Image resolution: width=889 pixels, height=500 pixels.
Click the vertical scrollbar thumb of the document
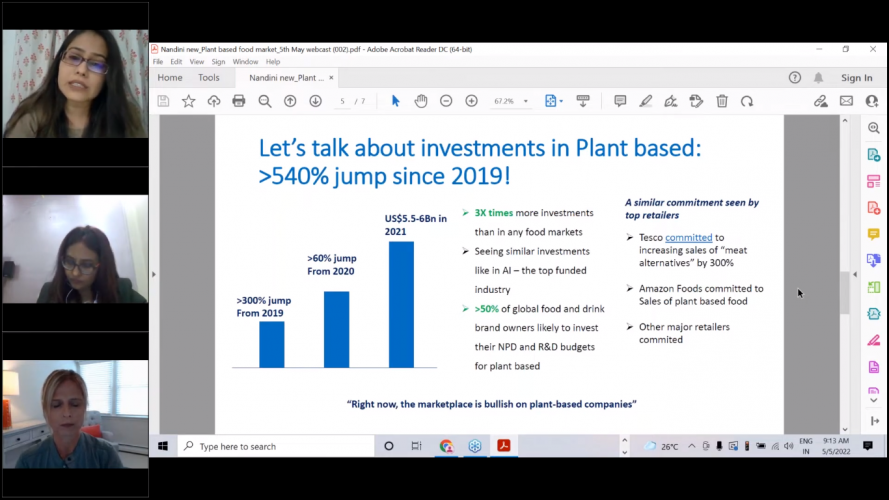coord(845,293)
